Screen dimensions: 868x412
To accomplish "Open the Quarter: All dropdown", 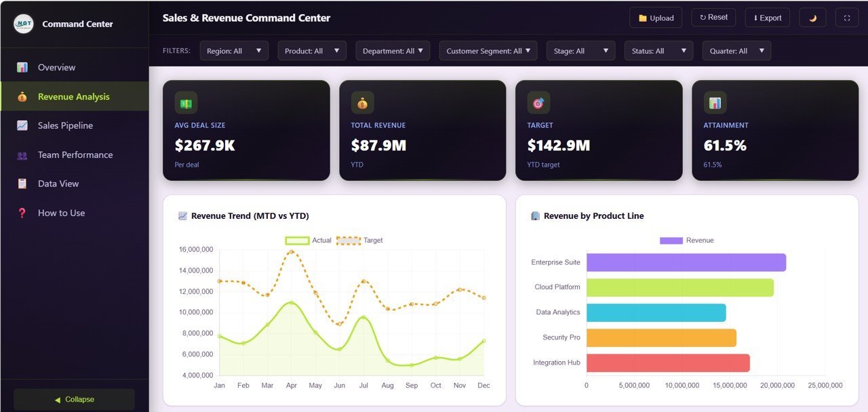I will click(736, 50).
